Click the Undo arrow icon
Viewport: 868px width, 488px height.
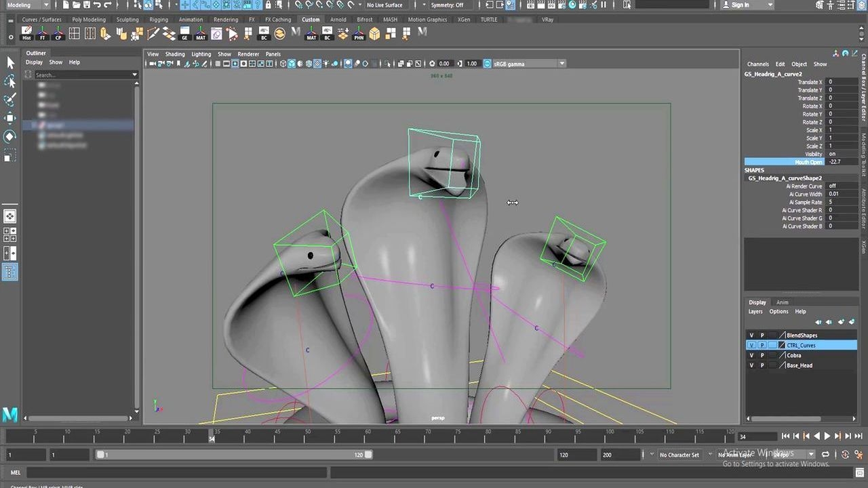point(97,5)
